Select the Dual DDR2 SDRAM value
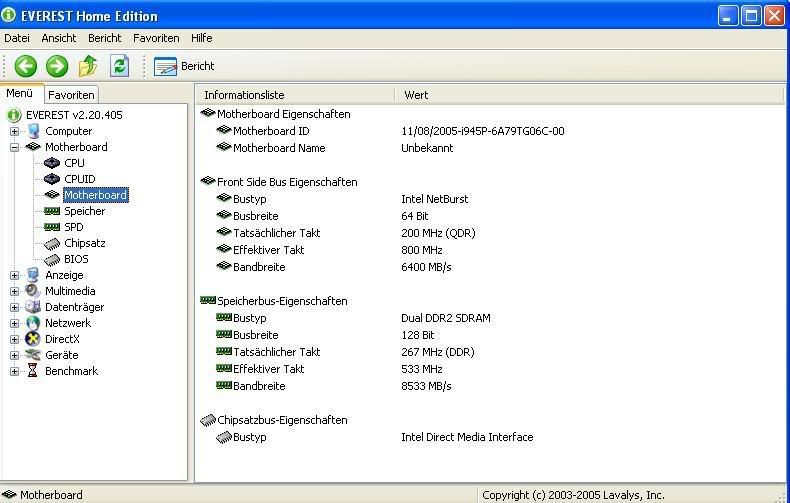 coord(446,318)
